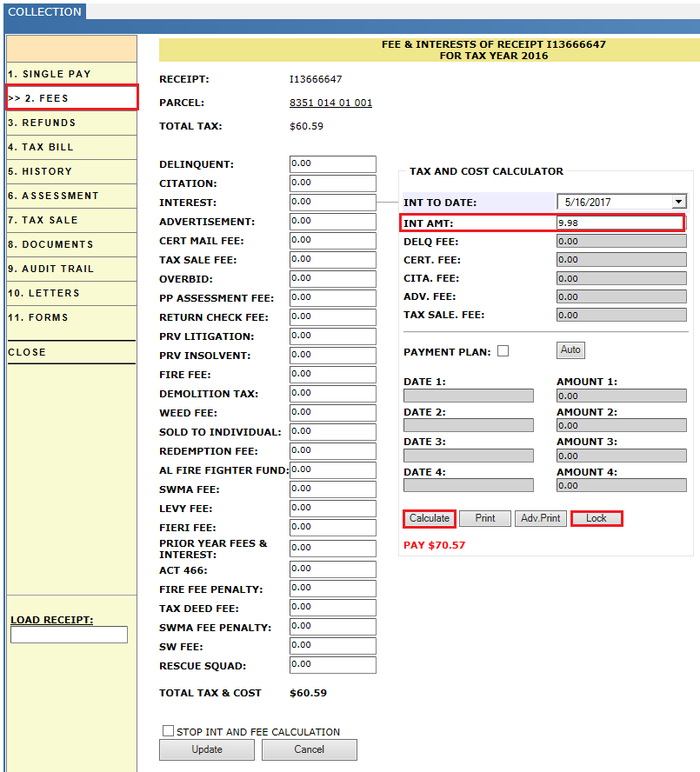The height and width of the screenshot is (772, 700).
Task: Open 11. Forms section
Action: (x=71, y=317)
